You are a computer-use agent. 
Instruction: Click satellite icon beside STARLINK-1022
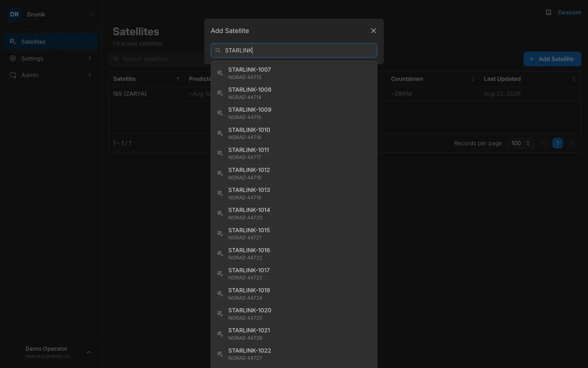[220, 354]
